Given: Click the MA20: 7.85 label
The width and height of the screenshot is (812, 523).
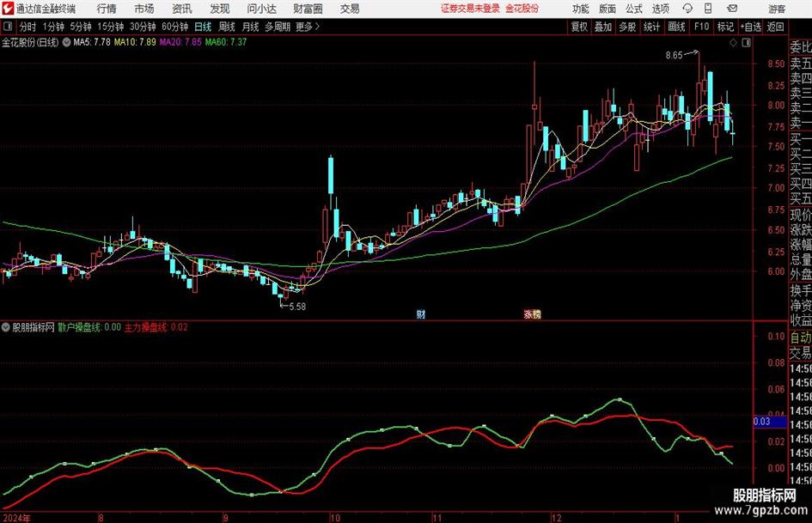Looking at the screenshot, I should [x=180, y=42].
